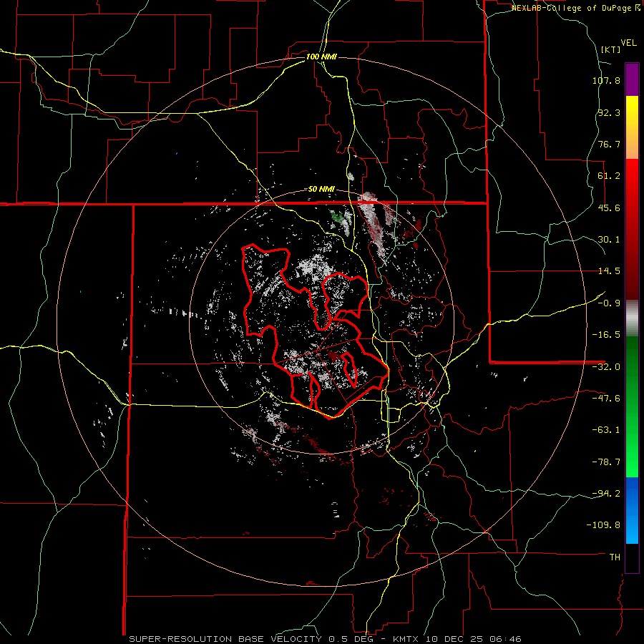This screenshot has width=644, height=644.
Task: Click the 92.3 legend value
Action: 609,112
